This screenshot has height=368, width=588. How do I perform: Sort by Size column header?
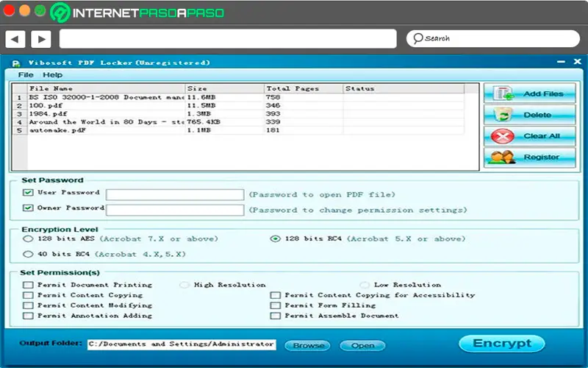225,88
